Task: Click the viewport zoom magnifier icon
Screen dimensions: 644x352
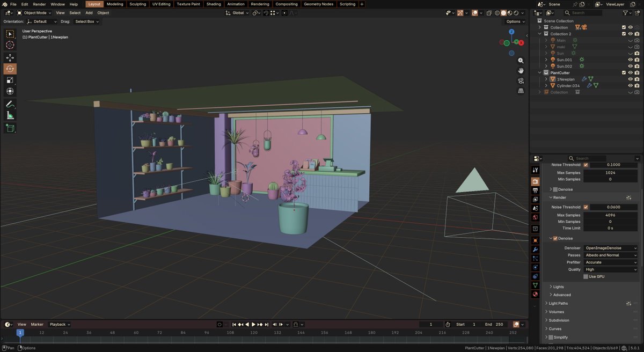Action: [521, 61]
